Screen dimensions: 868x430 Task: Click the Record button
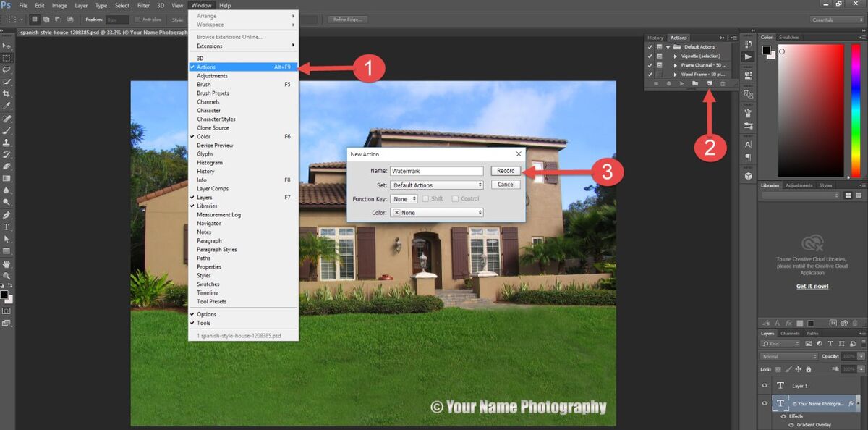coord(506,171)
